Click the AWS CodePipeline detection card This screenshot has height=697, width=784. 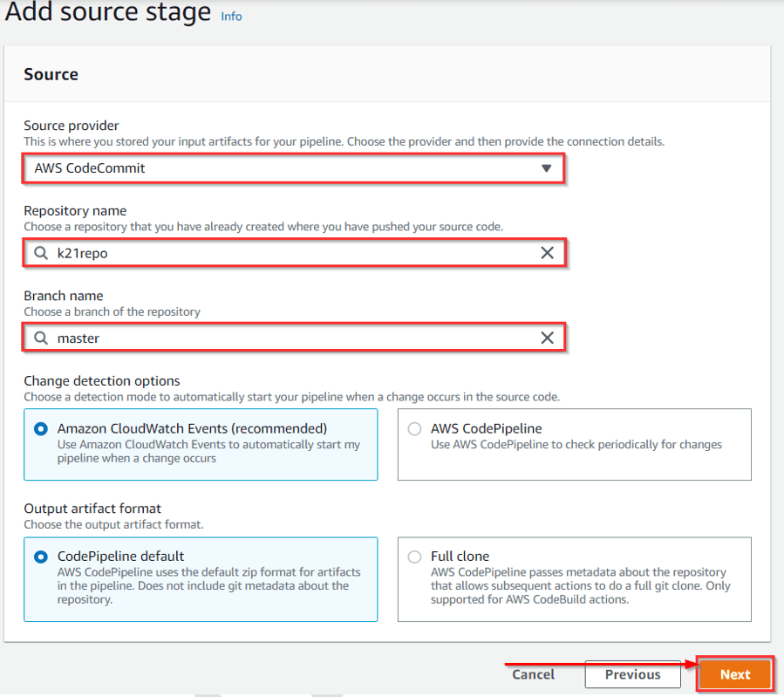point(574,444)
